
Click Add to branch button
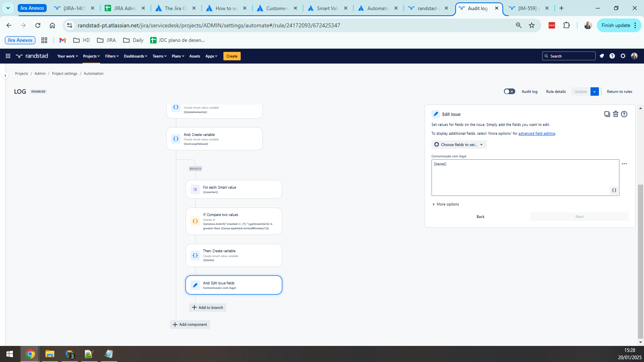(x=208, y=308)
